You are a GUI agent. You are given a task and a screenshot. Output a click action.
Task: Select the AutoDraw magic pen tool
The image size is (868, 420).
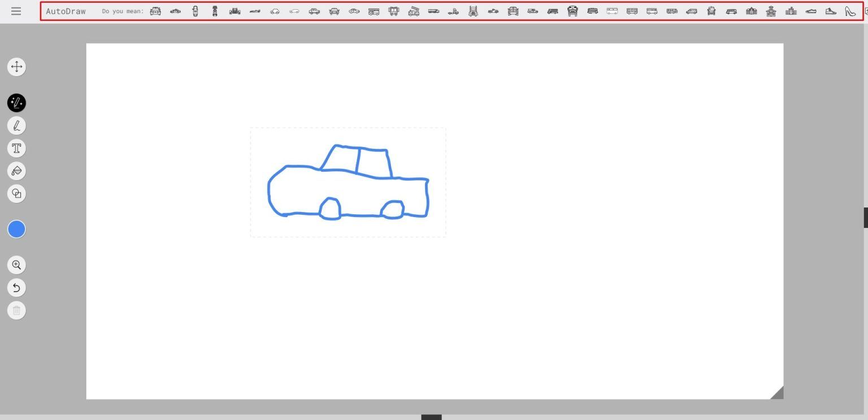[x=16, y=103]
